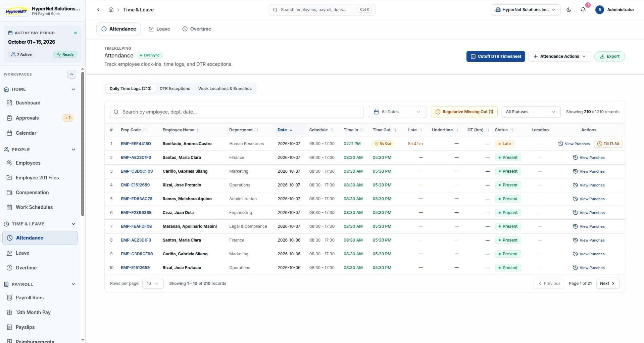Sort by Status column header
The image size is (644, 343).
point(504,130)
